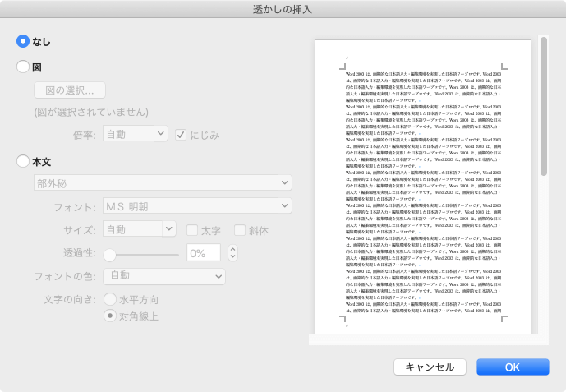This screenshot has height=392, width=566.
Task: Click the 部外秘 watermark text field
Action: (156, 182)
